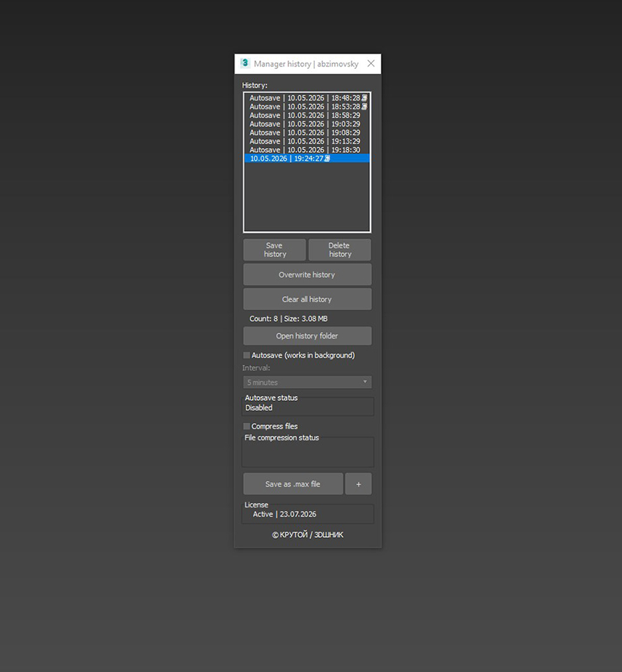The width and height of the screenshot is (622, 672).
Task: Click the compressed-file icon on 18:48:28 row
Action: 364,98
